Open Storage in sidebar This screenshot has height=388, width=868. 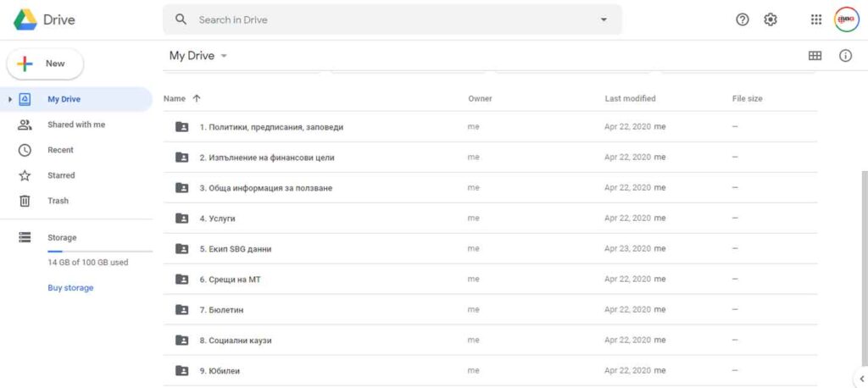pos(62,237)
